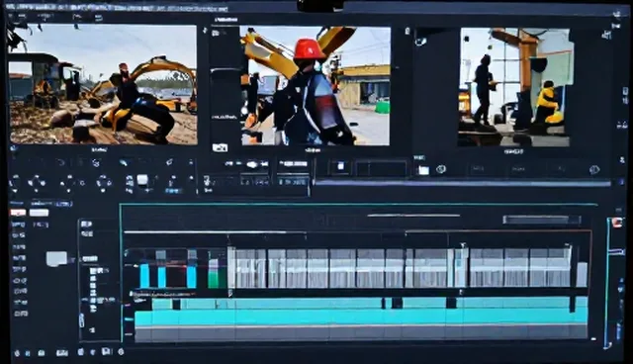Viewport: 633px width, 364px height.
Task: Click the paperclip link icon in left toolbar
Action: tap(169, 162)
